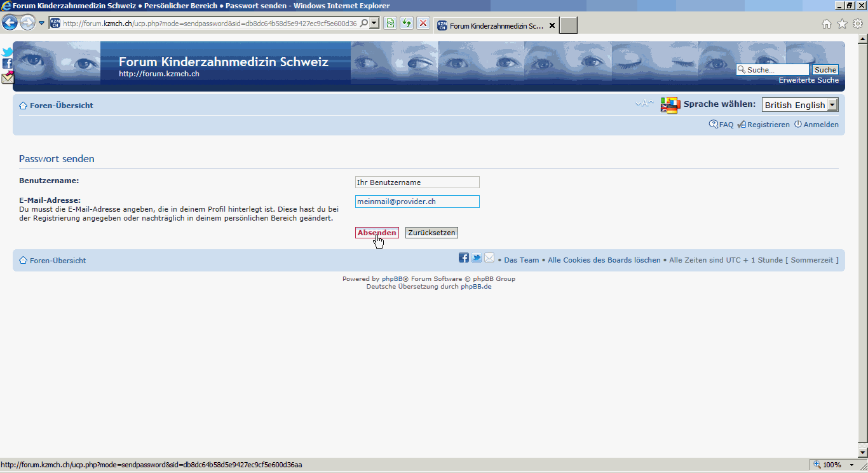This screenshot has height=473, width=868.
Task: Click the Zurücksetzen reset button
Action: pyautogui.click(x=431, y=233)
